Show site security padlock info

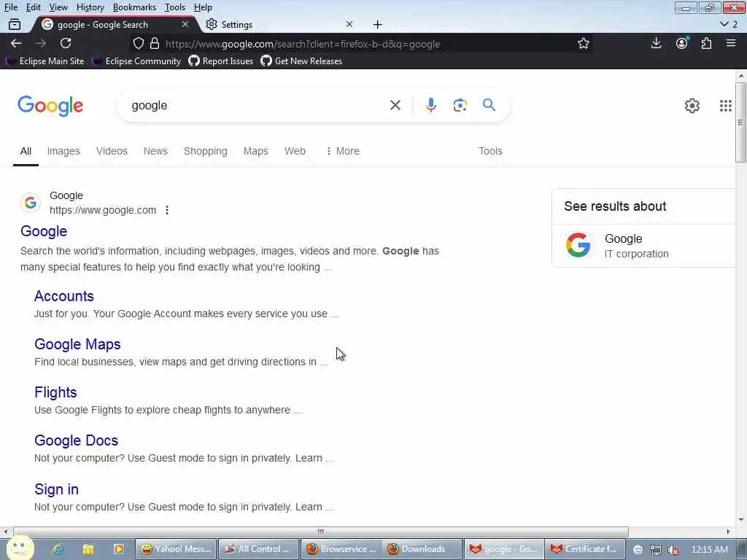155,44
